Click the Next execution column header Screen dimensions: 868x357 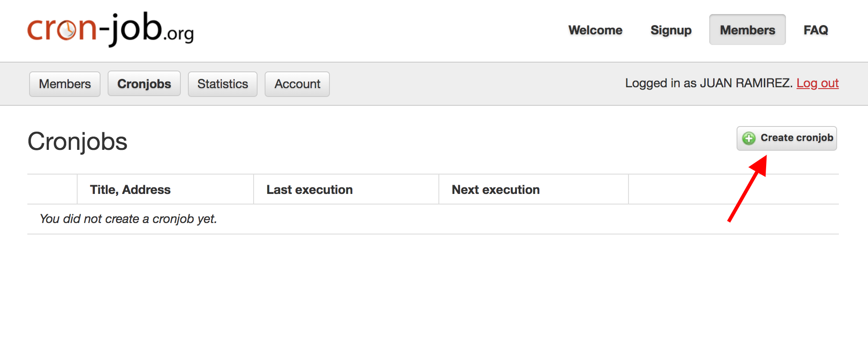495,190
